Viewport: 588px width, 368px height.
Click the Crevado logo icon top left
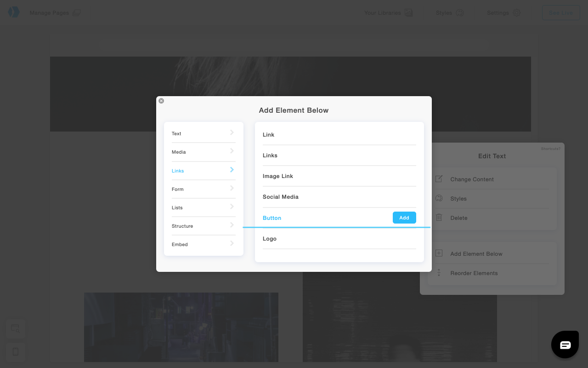point(13,11)
